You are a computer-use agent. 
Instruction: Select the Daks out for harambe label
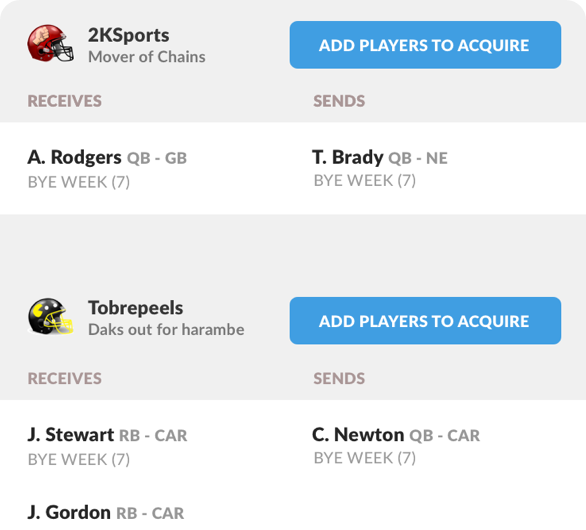(166, 330)
